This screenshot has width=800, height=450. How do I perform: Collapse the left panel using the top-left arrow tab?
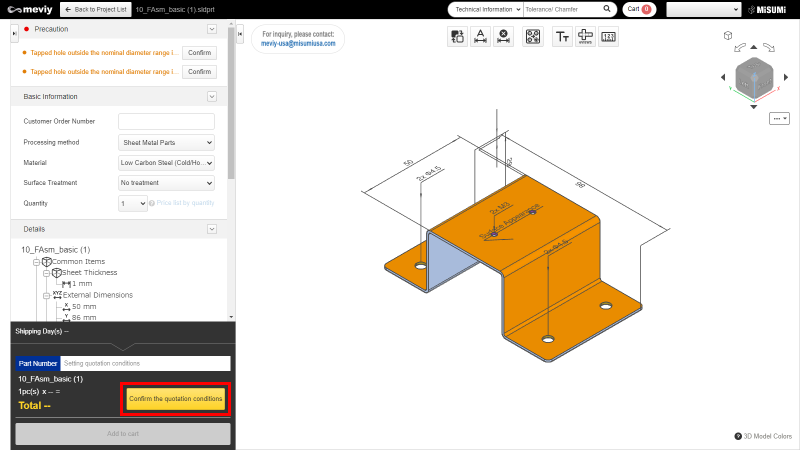[x=14, y=34]
